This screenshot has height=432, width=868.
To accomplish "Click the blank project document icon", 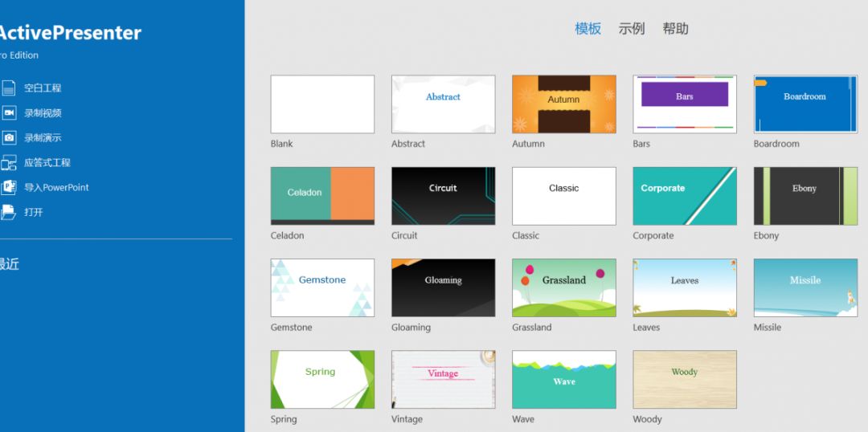I will point(8,88).
